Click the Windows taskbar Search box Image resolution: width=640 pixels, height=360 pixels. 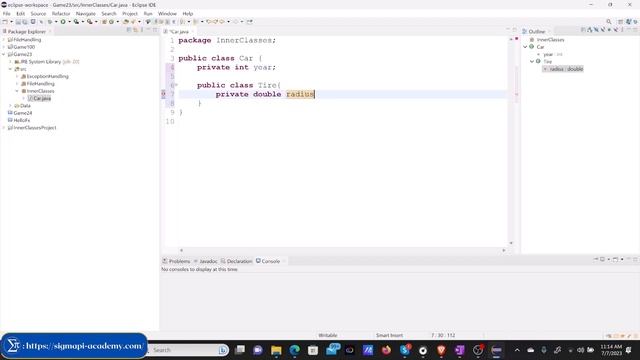click(187, 350)
